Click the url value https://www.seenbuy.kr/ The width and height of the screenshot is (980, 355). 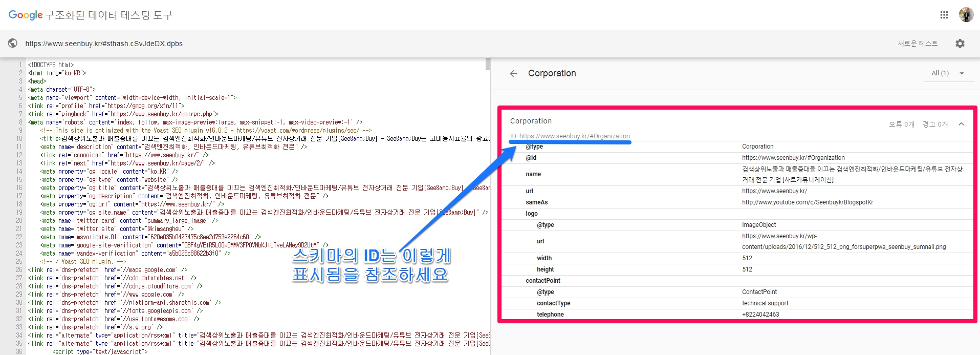point(774,191)
